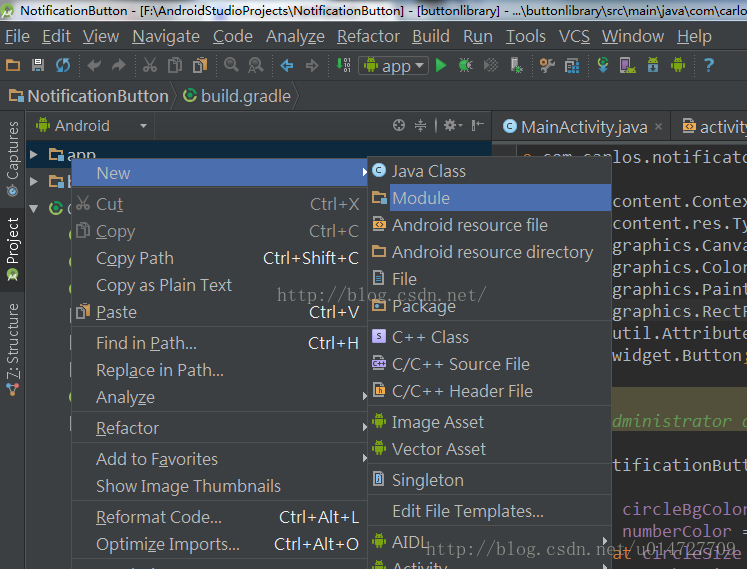The height and width of the screenshot is (569, 747).
Task: Open the Structure side tool window
Action: click(12, 350)
